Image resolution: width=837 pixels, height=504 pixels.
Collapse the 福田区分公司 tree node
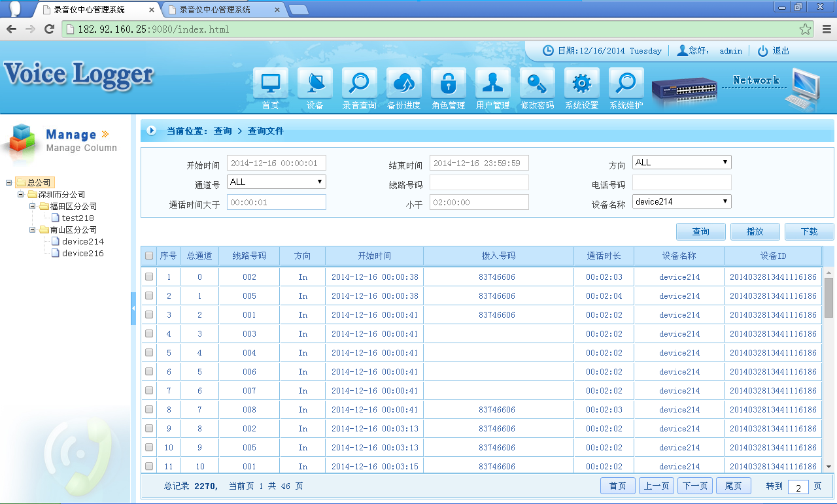(32, 207)
